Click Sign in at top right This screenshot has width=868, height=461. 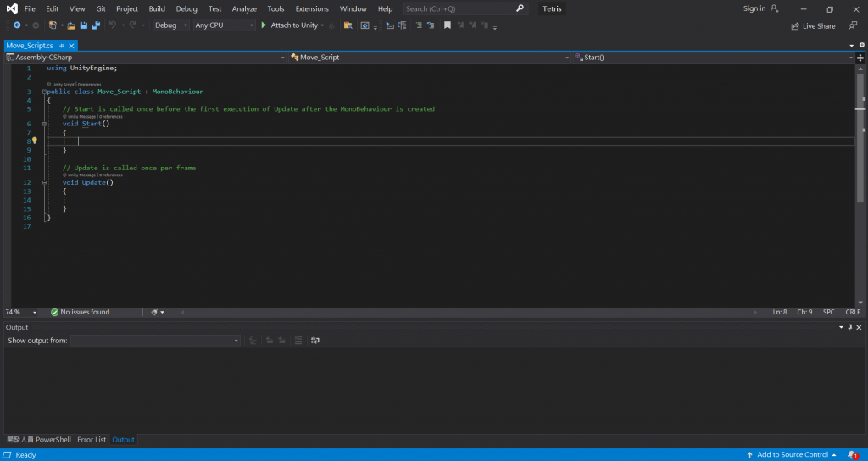(x=754, y=8)
